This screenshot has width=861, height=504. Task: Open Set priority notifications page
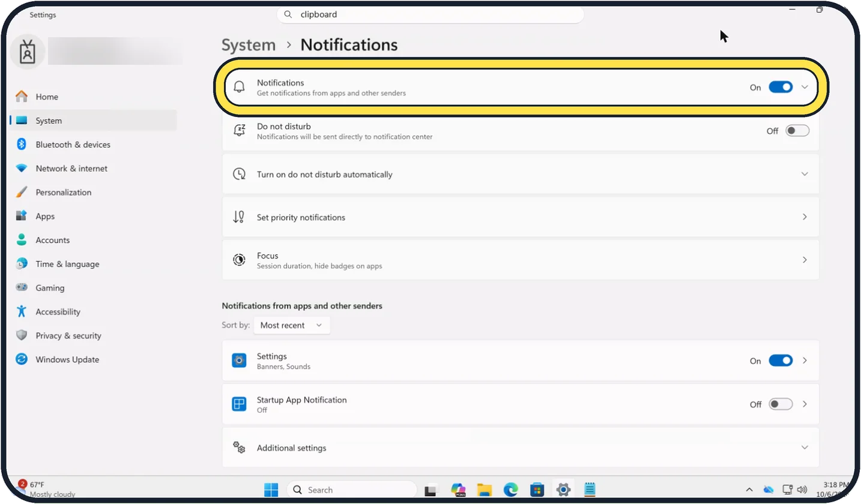521,217
